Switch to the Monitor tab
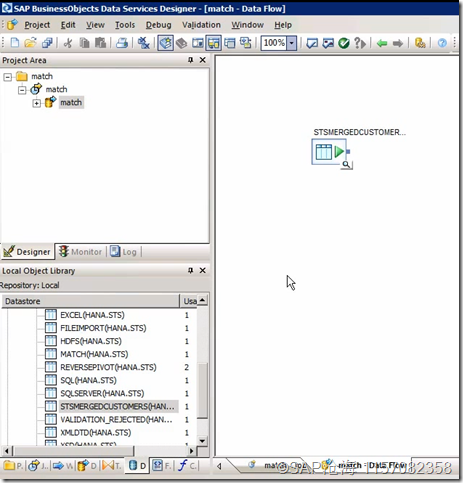 coord(80,252)
